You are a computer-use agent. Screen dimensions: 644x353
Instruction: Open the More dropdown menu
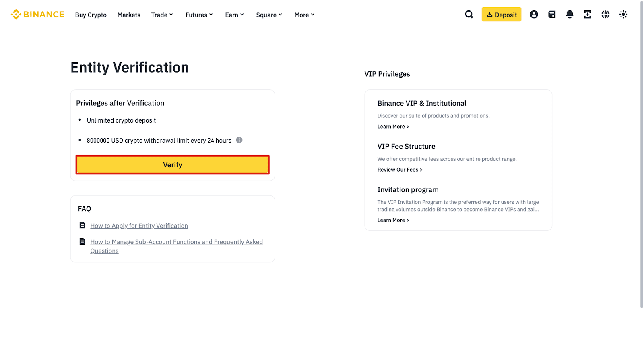304,15
